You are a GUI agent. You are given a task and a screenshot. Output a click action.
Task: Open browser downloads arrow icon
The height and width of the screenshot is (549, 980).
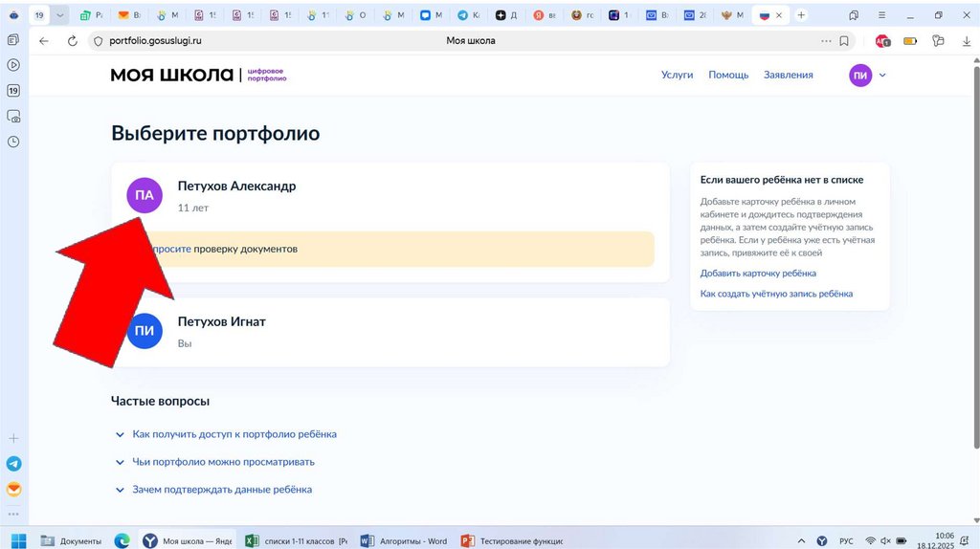coord(967,40)
